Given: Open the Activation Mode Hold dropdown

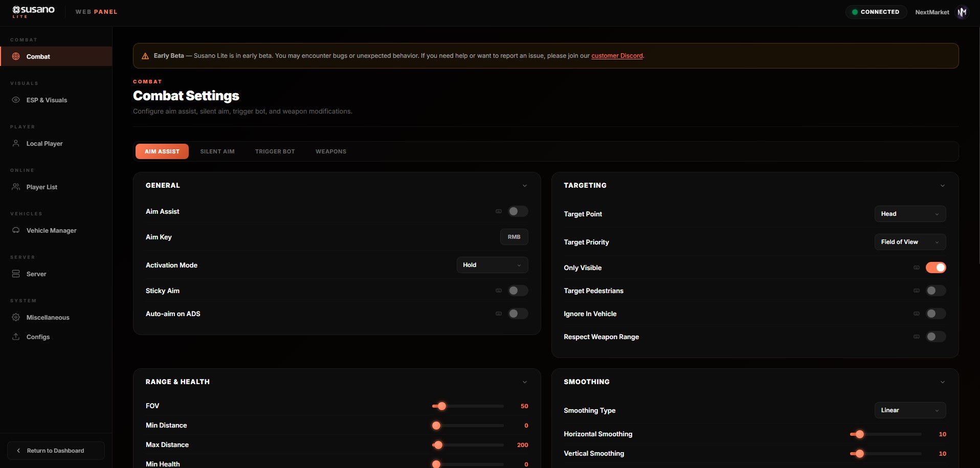Looking at the screenshot, I should (492, 265).
